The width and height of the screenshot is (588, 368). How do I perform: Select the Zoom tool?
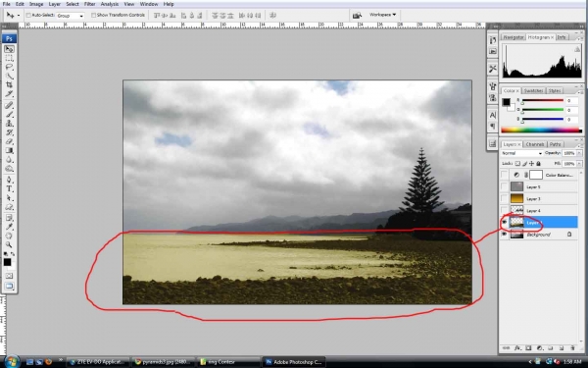[x=9, y=244]
